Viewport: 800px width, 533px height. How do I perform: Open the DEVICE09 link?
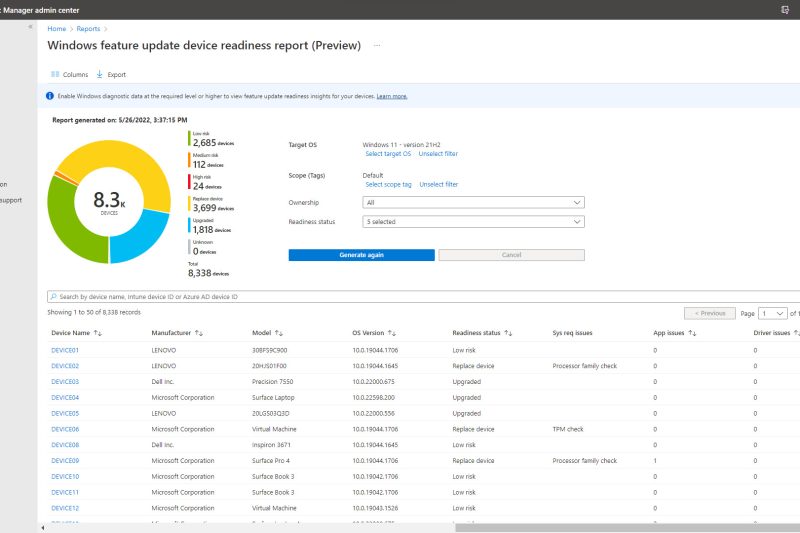pos(65,461)
